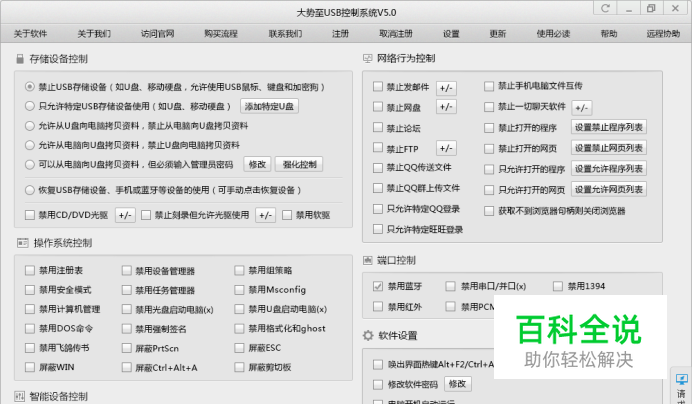This screenshot has height=404, width=692.
Task: Select 禁止USB存储设备 radio option
Action: coord(30,87)
